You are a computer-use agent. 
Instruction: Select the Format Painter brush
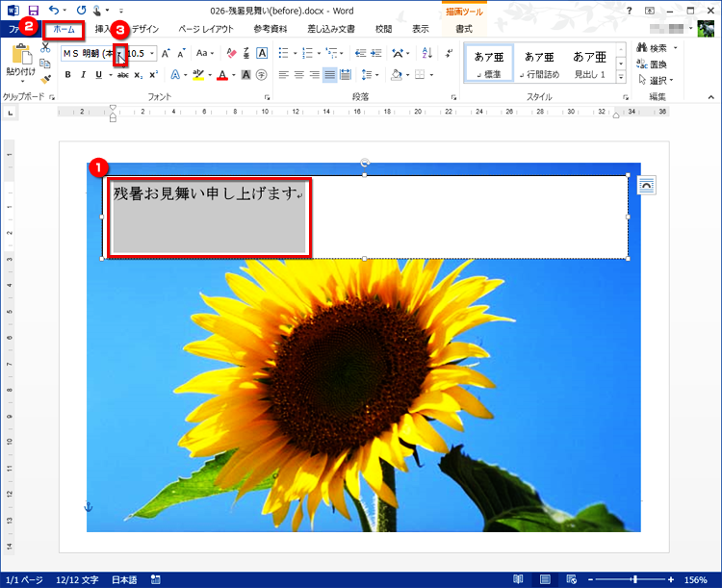45,80
